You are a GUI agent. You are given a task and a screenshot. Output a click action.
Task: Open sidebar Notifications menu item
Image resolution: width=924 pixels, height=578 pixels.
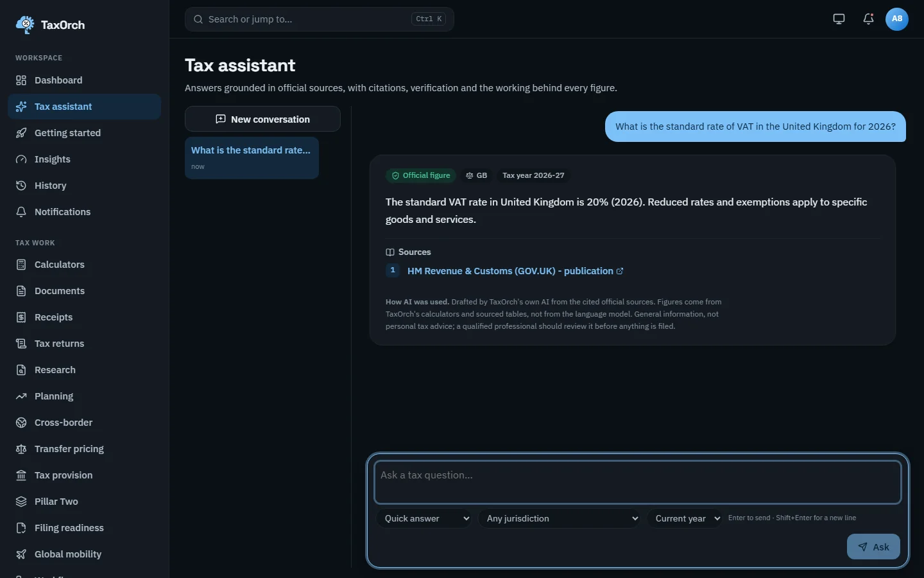click(x=84, y=212)
